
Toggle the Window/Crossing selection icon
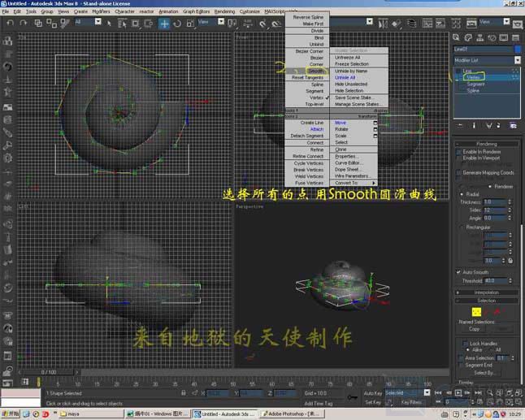[x=149, y=24]
